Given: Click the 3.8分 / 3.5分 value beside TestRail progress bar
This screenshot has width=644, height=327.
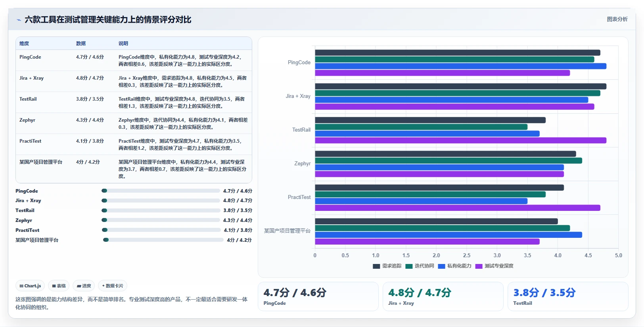Looking at the screenshot, I should pyautogui.click(x=238, y=210).
